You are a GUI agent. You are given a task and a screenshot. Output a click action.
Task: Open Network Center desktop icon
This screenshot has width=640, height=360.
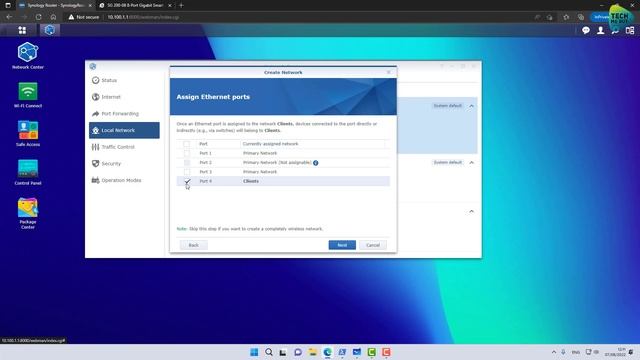tap(28, 55)
